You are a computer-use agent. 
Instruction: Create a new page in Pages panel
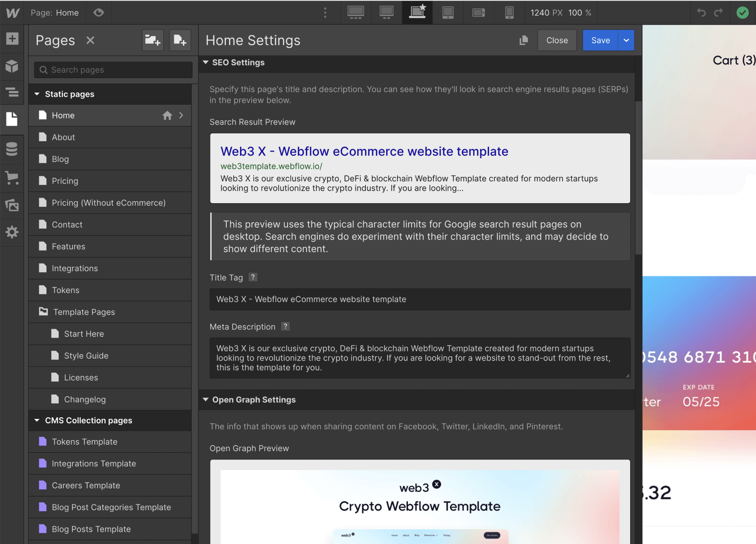coord(180,40)
